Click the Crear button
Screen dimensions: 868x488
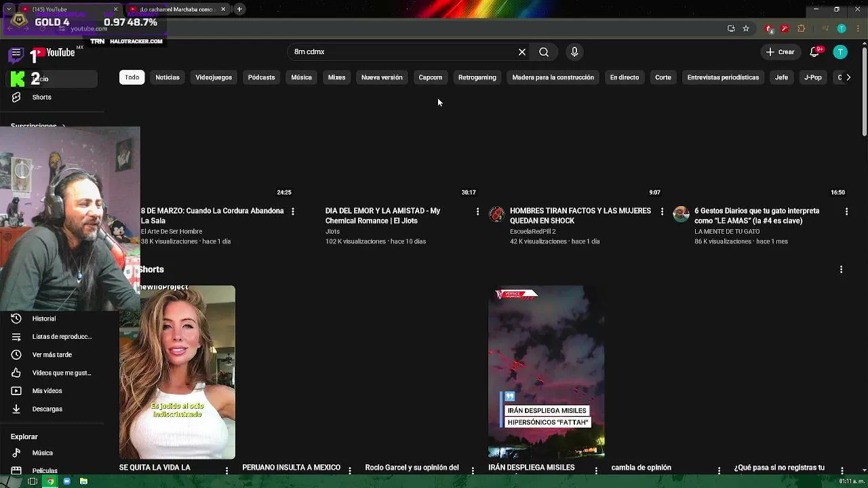coord(780,52)
